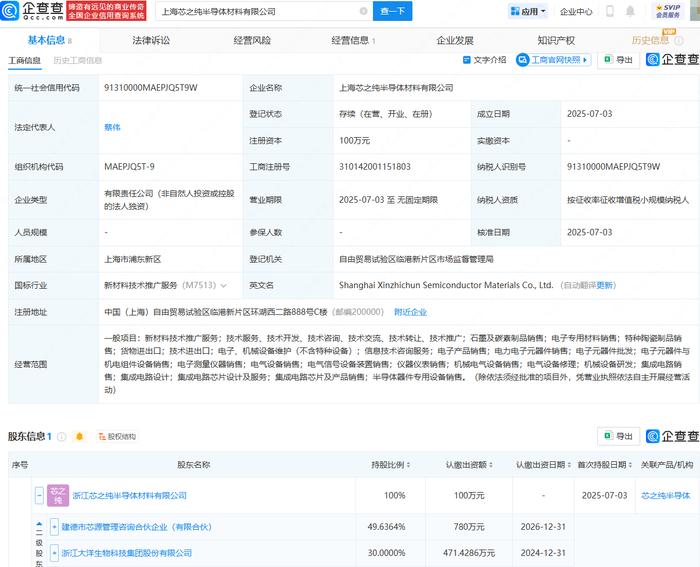
Task: Select 持股比例 value 49.6364%
Action: tap(386, 527)
